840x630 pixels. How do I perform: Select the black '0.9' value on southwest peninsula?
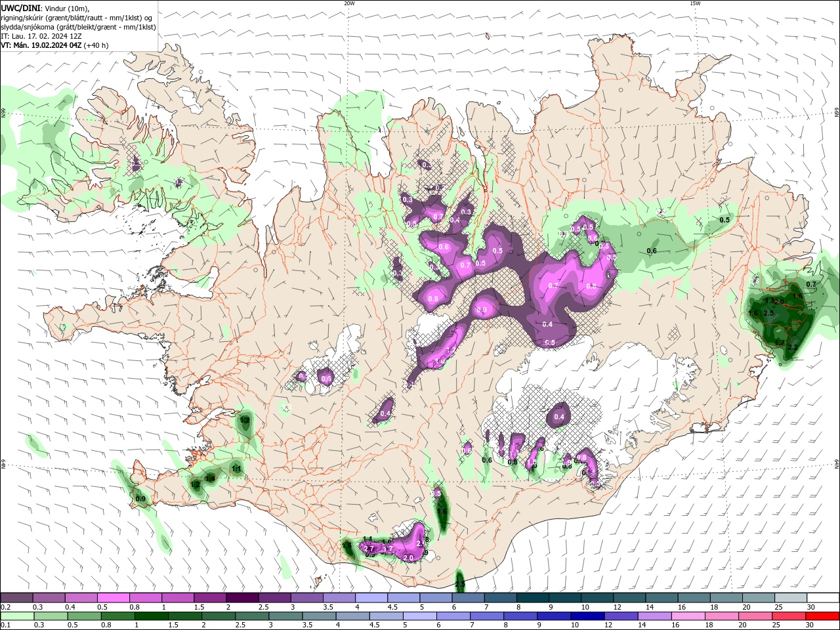coord(140,499)
